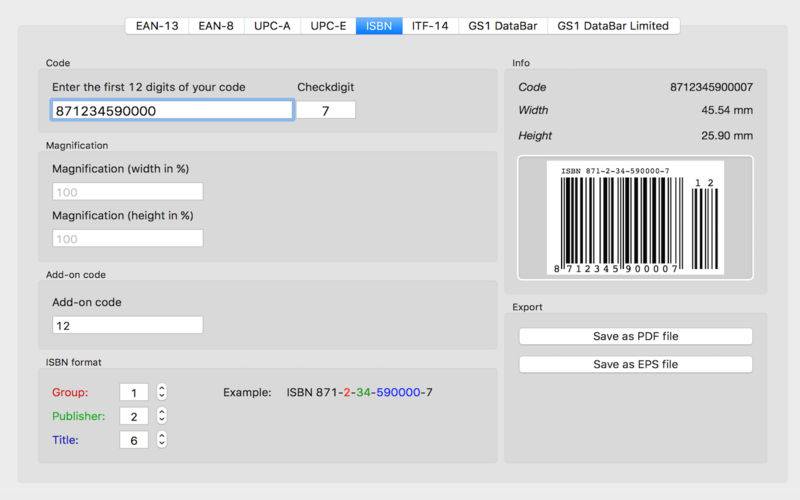Click the Title number field
Screen dimensions: 800x500
(x=134, y=440)
